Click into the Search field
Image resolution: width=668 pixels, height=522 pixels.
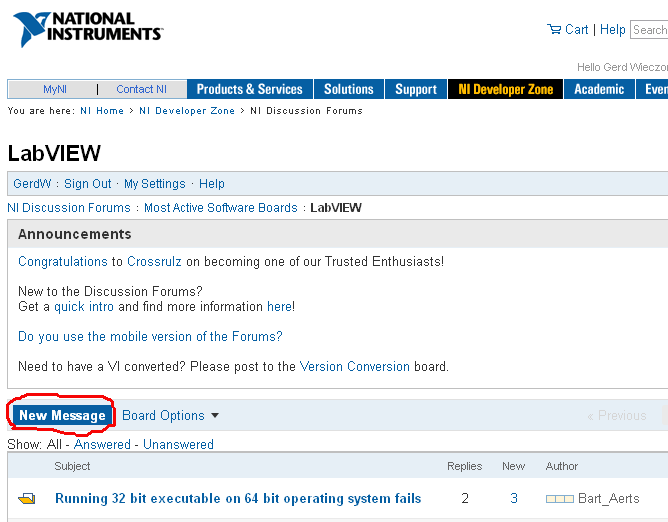click(x=649, y=30)
